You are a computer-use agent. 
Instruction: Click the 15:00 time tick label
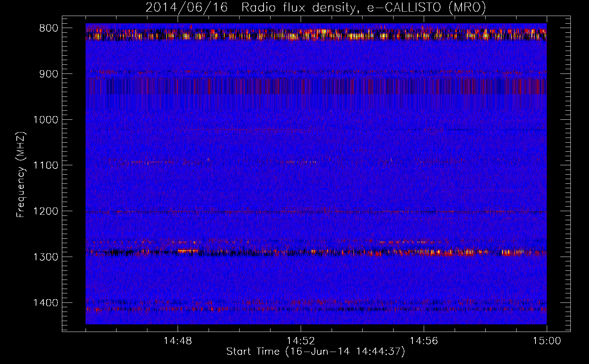[x=547, y=341]
